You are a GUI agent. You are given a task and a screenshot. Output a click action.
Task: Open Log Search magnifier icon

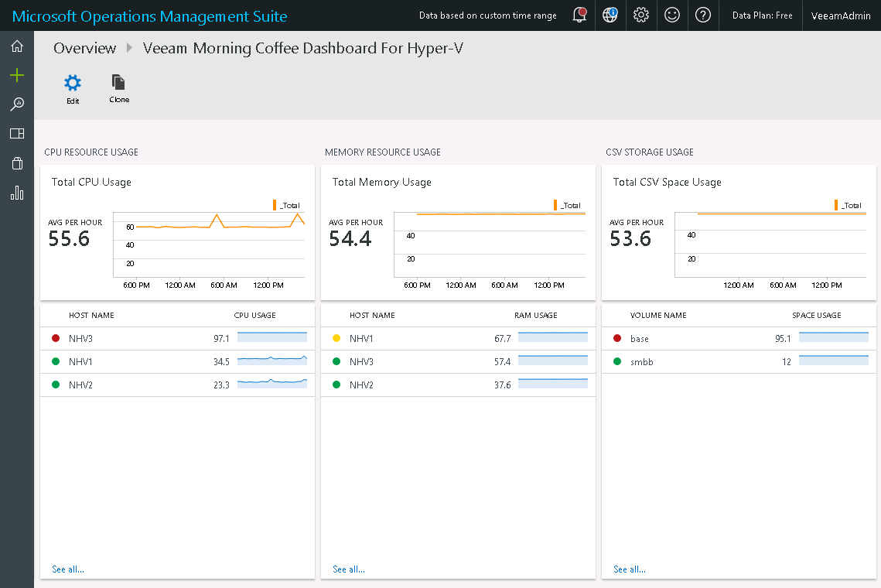point(17,104)
